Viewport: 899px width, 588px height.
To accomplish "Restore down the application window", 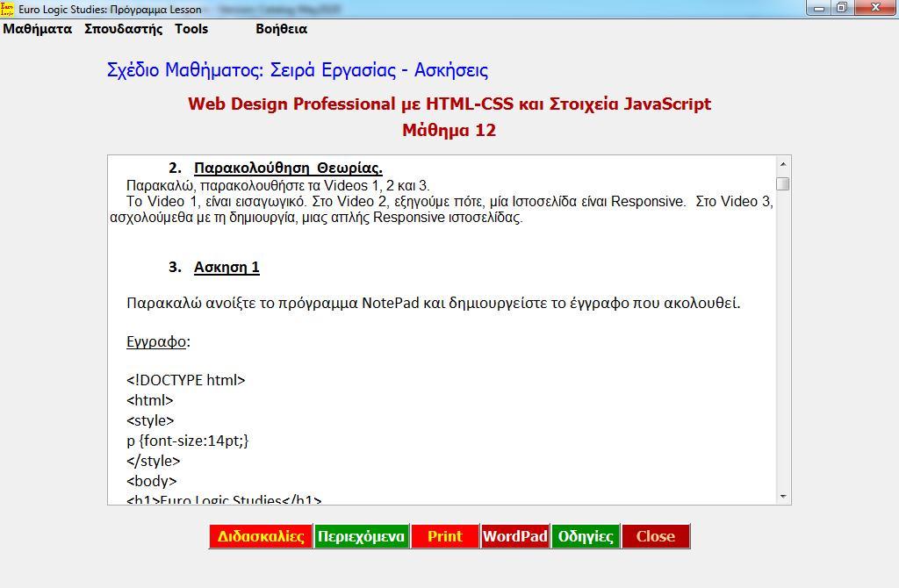I will coord(842,8).
